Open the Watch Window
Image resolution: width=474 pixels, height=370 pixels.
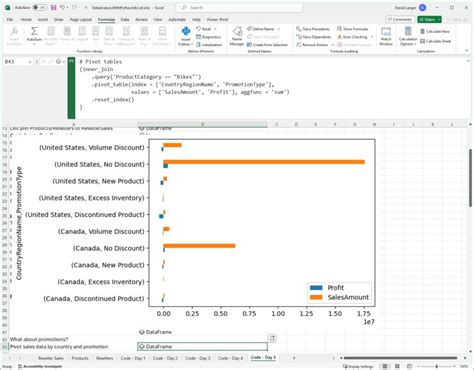click(386, 36)
